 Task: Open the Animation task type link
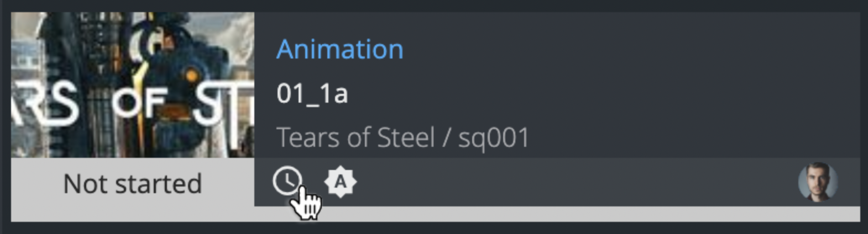coord(339,50)
